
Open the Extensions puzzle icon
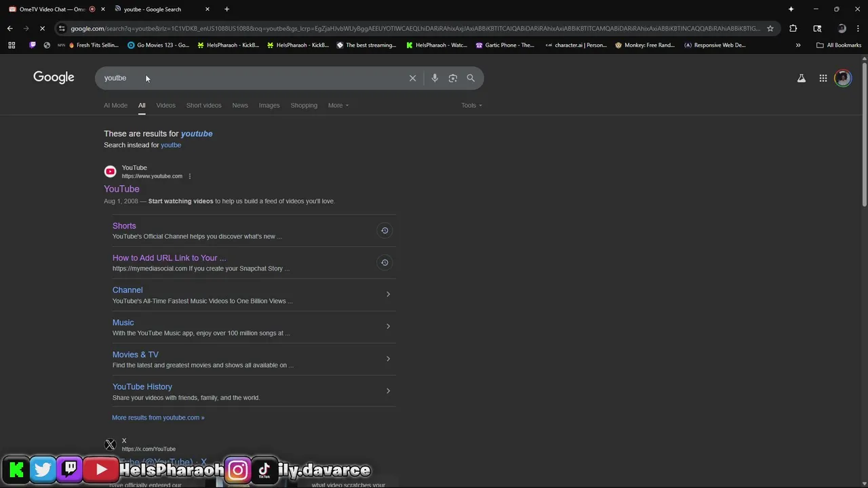pos(793,28)
